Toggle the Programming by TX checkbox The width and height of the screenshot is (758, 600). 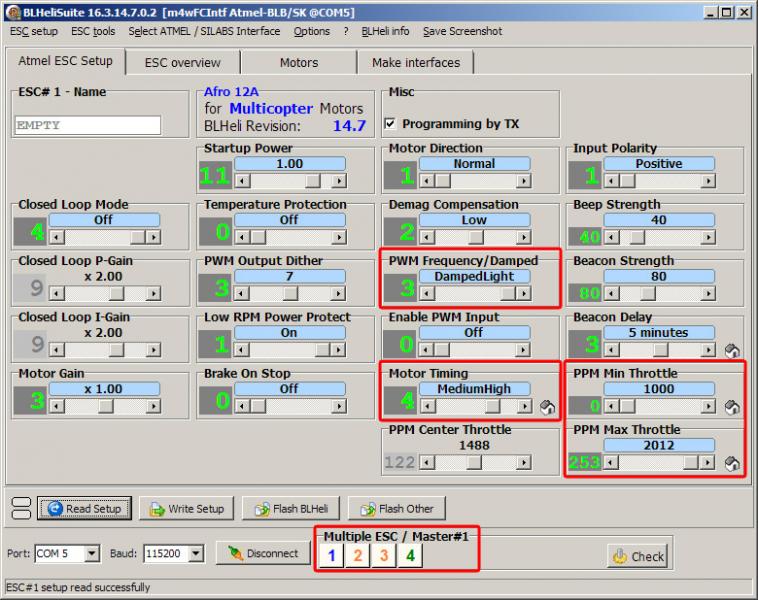pos(392,125)
